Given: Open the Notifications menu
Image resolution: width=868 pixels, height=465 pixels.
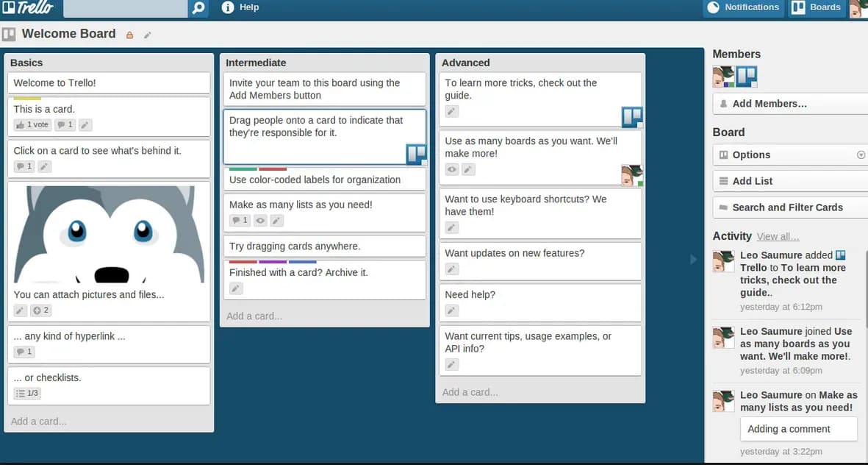Looking at the screenshot, I should pyautogui.click(x=743, y=8).
